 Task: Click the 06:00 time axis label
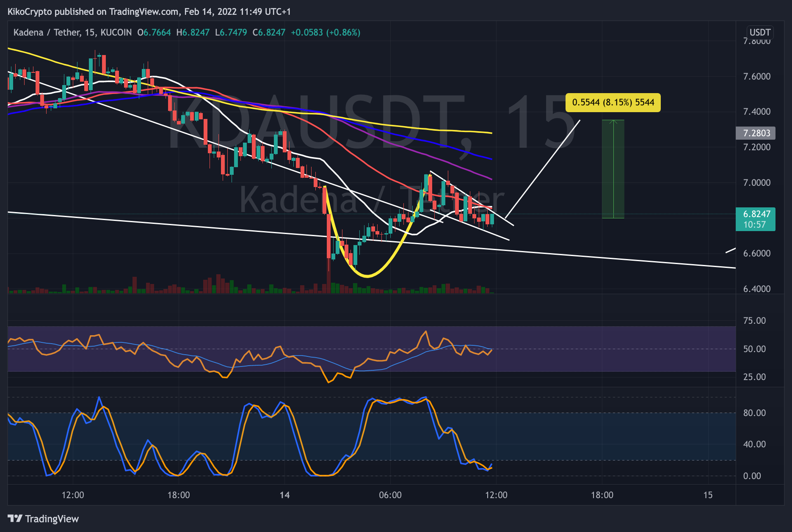click(390, 495)
